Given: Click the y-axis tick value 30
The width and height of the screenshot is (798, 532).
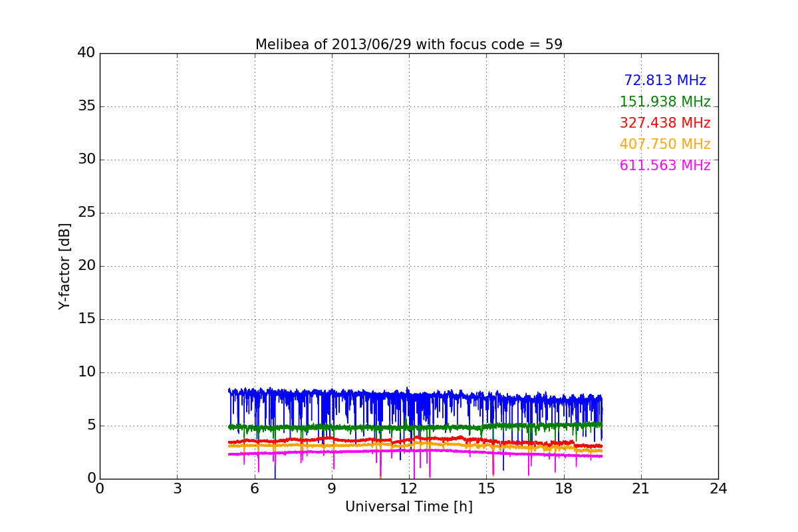Looking at the screenshot, I should tap(86, 160).
